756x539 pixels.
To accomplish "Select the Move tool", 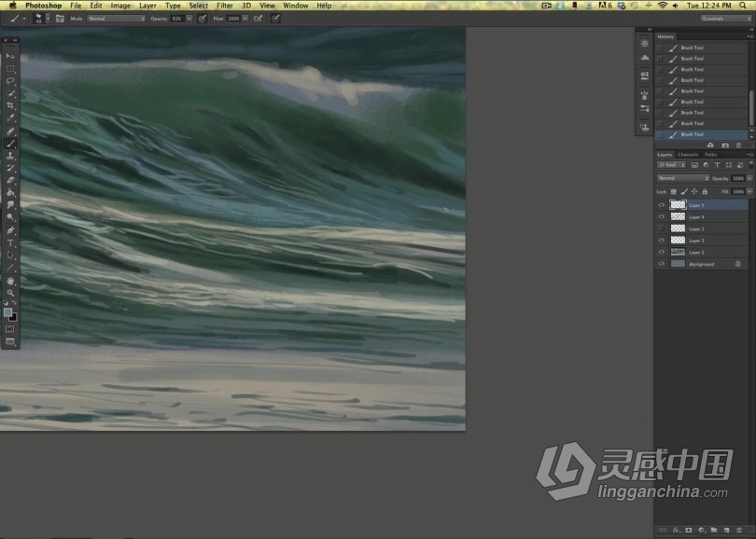I will (x=10, y=56).
